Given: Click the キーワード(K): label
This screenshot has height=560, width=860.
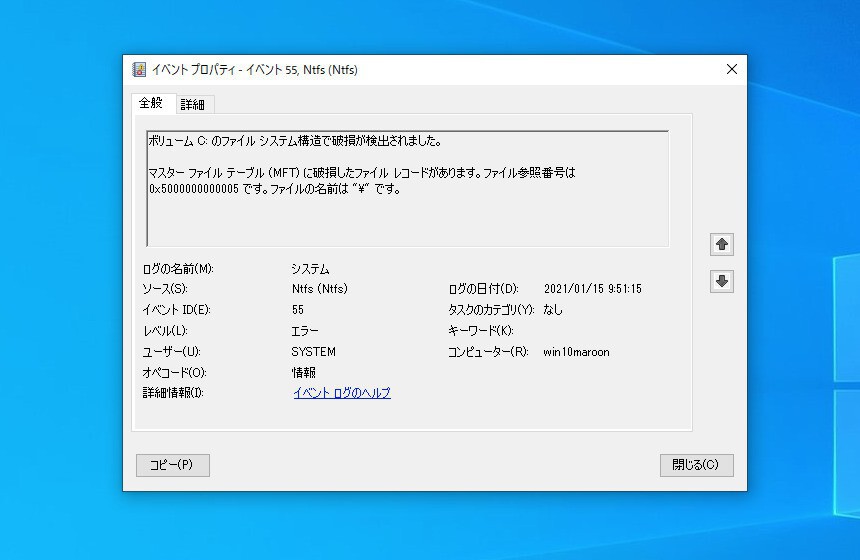Looking at the screenshot, I should 480,331.
